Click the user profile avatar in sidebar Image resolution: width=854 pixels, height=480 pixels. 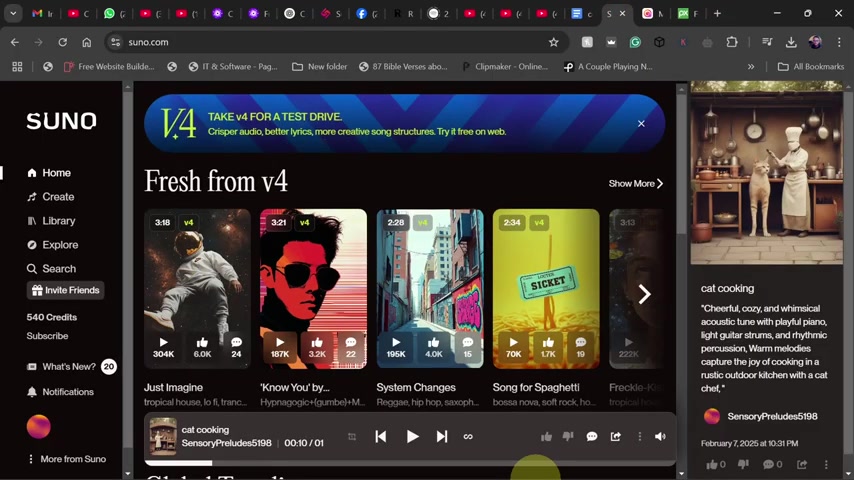click(x=39, y=426)
